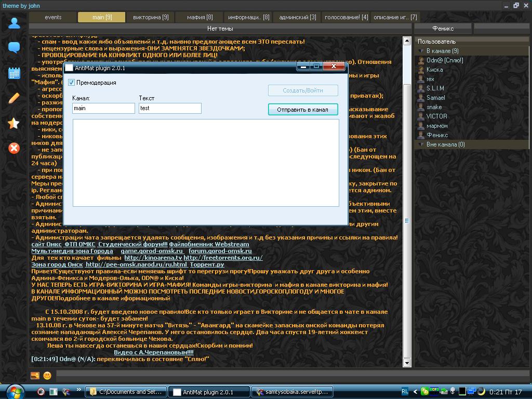This screenshot has height=399, width=532.
Task: Open the chat bubble sidebar icon
Action: pos(14,48)
